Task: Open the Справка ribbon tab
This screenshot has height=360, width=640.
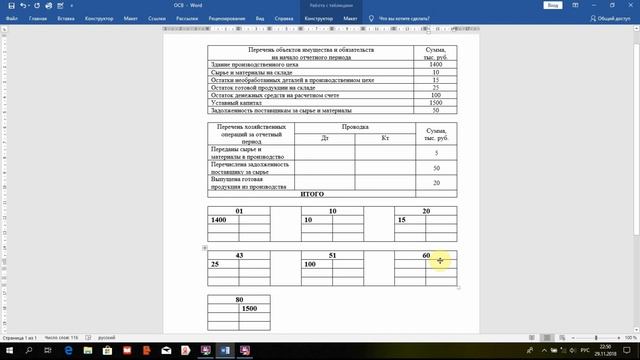Action: (x=284, y=18)
